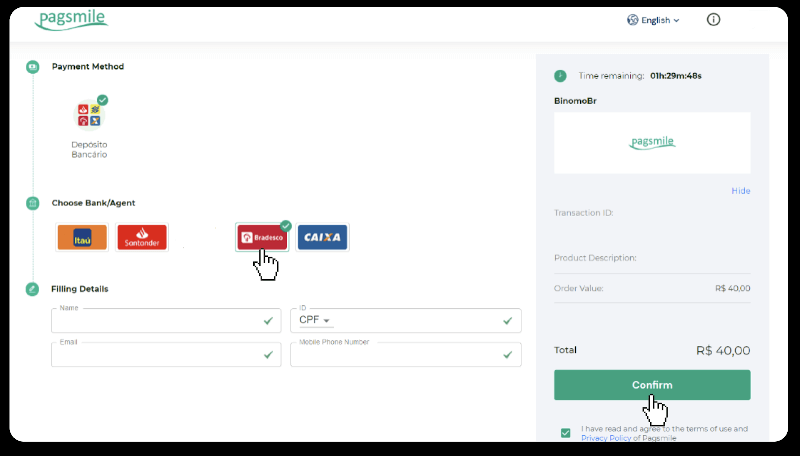The width and height of the screenshot is (800, 456).
Task: Click the Choose Bank/Agent step icon
Action: click(33, 203)
